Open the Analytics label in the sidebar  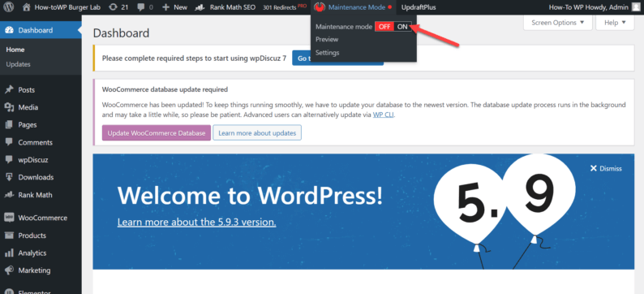tap(32, 253)
